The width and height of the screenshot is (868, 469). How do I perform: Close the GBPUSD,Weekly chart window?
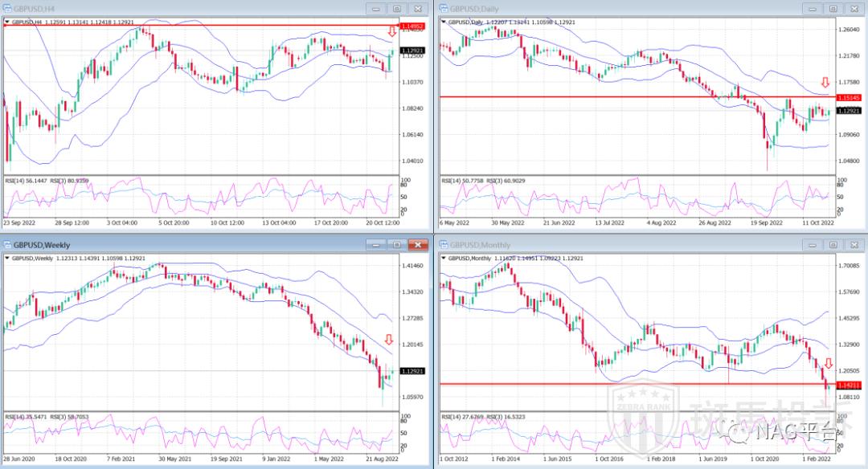[x=418, y=244]
